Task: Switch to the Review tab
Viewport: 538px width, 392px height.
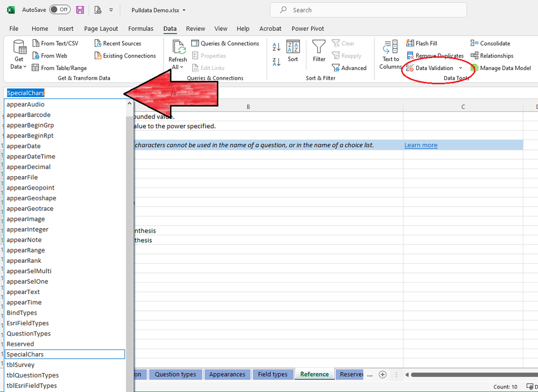Action: click(x=195, y=29)
